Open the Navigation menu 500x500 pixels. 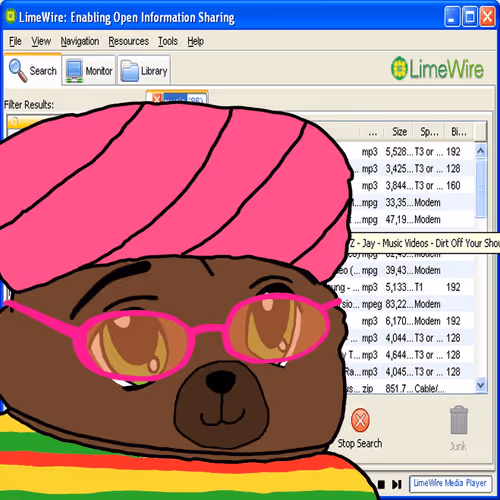coord(80,41)
